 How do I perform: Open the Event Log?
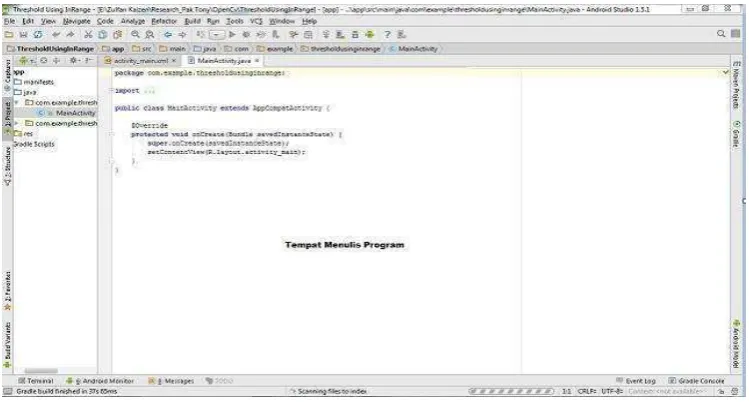coord(636,381)
